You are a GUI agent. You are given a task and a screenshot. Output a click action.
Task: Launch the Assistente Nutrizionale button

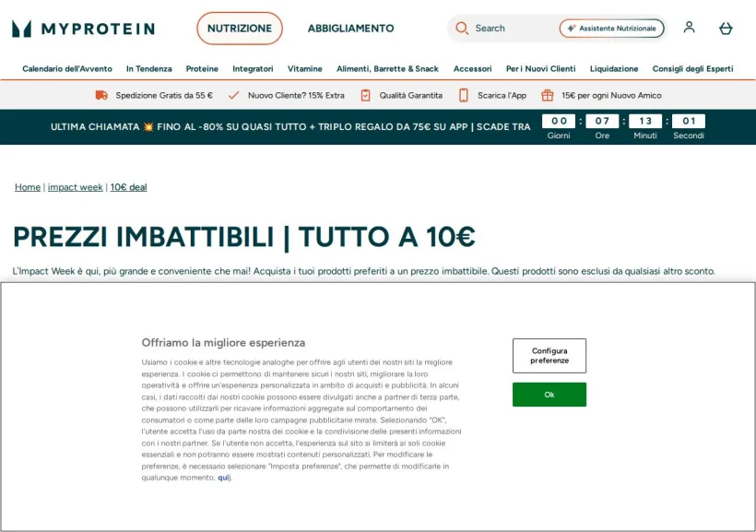611,29
